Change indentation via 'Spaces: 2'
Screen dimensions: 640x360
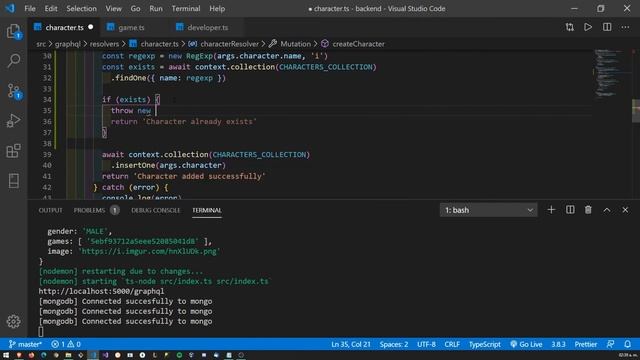pos(393,344)
